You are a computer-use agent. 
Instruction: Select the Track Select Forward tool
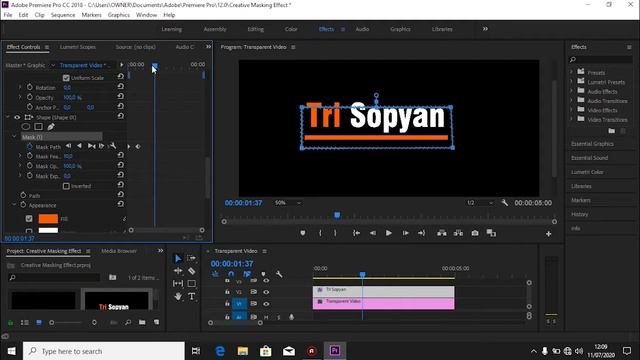(191, 258)
